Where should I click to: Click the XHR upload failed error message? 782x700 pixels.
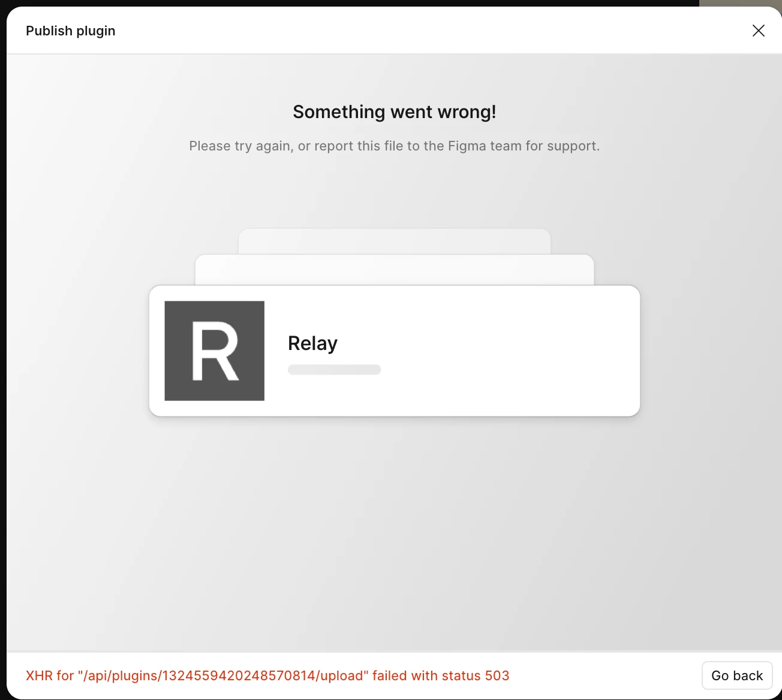[x=267, y=675]
